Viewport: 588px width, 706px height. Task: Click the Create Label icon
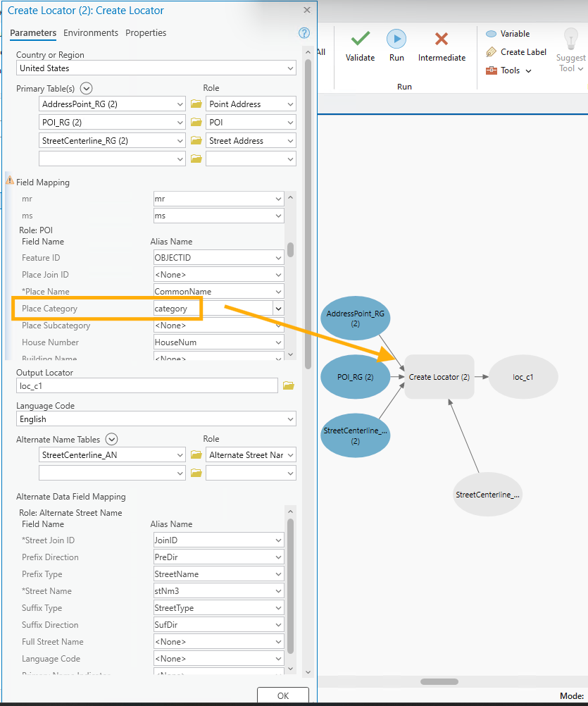[x=491, y=52]
